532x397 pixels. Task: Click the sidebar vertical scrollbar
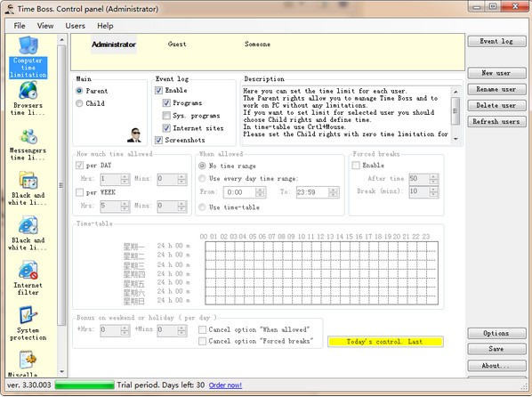tap(61, 206)
